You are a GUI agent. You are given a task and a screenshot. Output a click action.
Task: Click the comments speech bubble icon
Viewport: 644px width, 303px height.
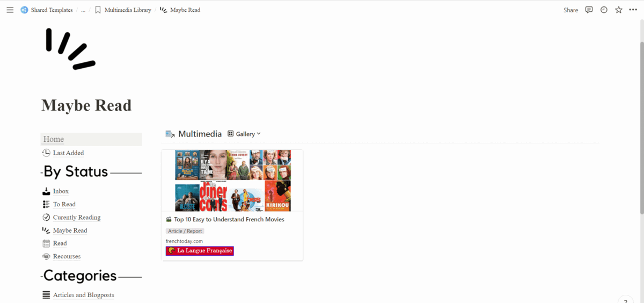coord(589,10)
